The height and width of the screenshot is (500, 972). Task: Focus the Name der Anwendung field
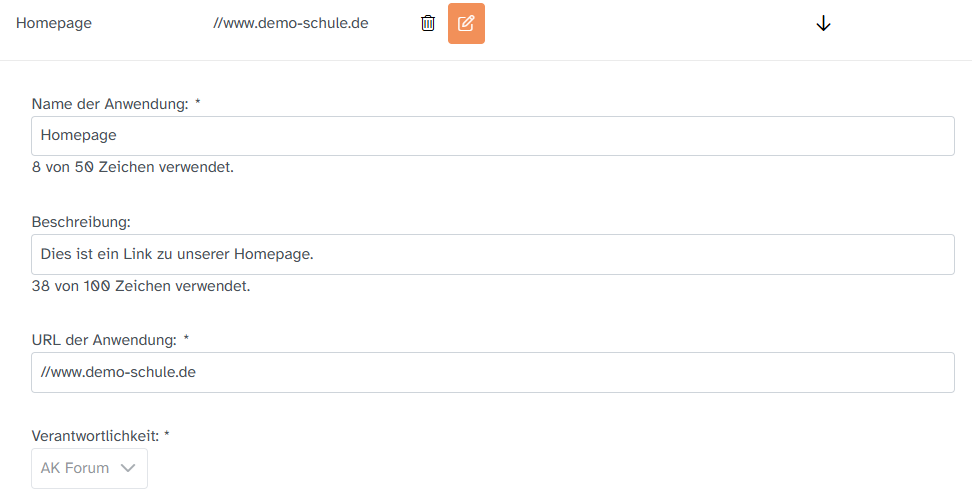[x=492, y=136]
